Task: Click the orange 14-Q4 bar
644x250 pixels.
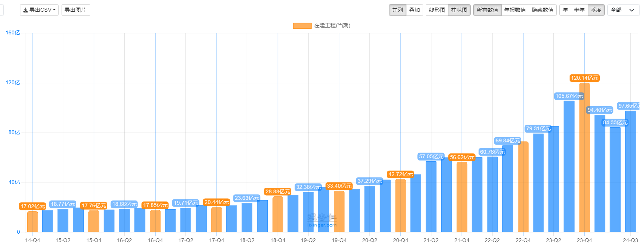Action: click(32, 221)
